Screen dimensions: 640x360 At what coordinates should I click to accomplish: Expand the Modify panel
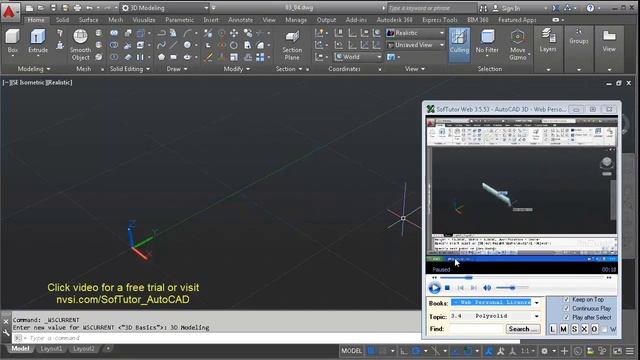tap(236, 69)
